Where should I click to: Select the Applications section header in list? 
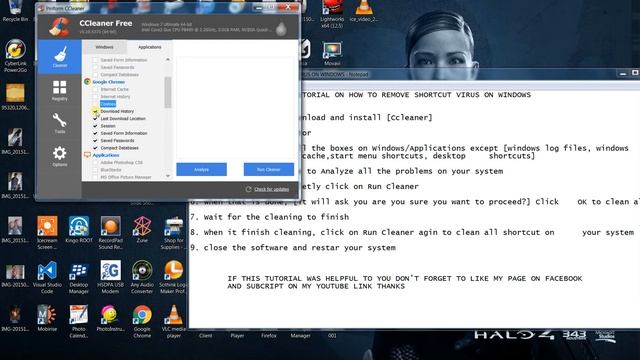coord(106,155)
